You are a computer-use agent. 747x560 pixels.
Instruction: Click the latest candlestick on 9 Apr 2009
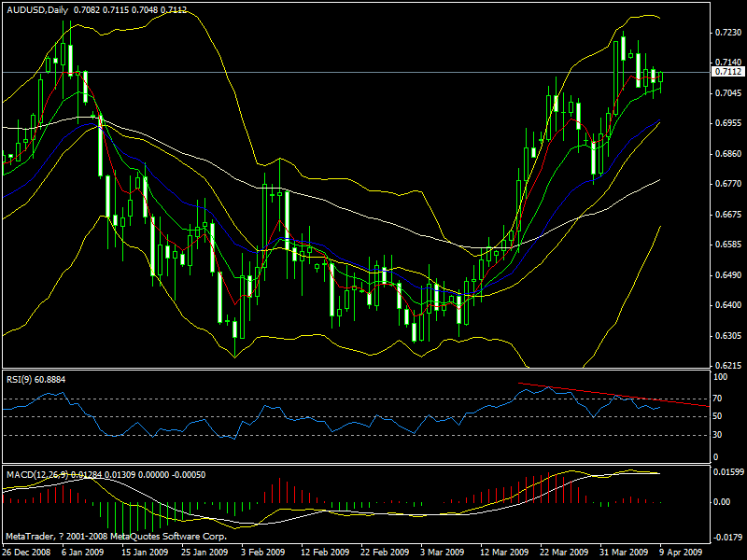[661, 79]
